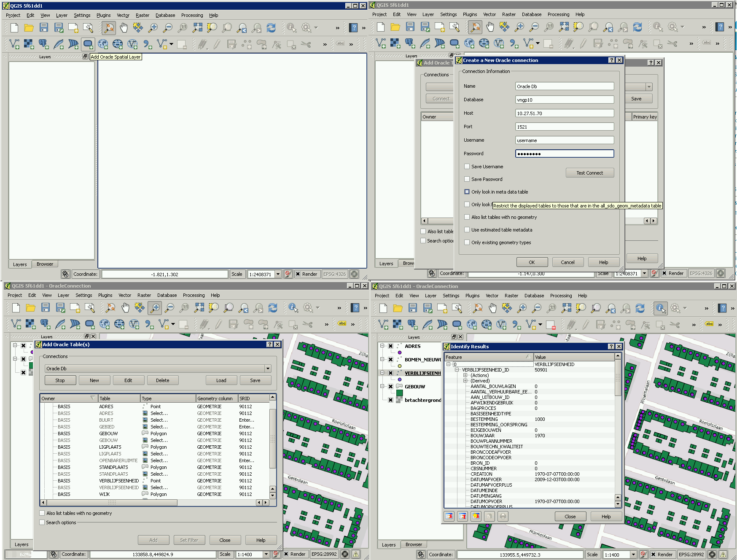Image resolution: width=737 pixels, height=560 pixels.
Task: Click the printer icon in Identify Results
Action: click(503, 516)
